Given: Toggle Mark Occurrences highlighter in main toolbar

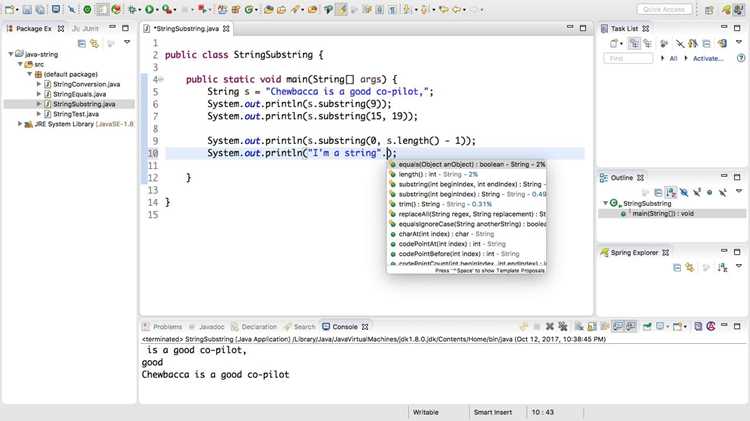Looking at the screenshot, I should click(341, 10).
